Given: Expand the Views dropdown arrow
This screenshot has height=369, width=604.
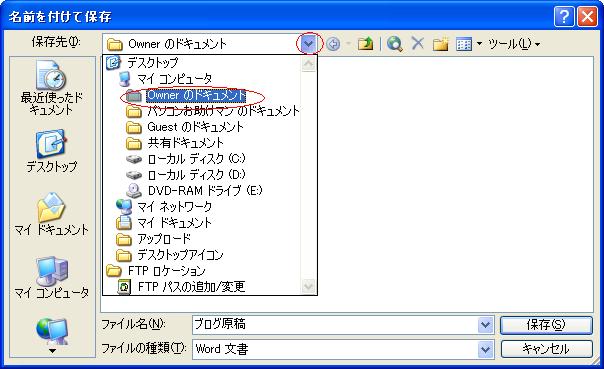Looking at the screenshot, I should point(480,44).
